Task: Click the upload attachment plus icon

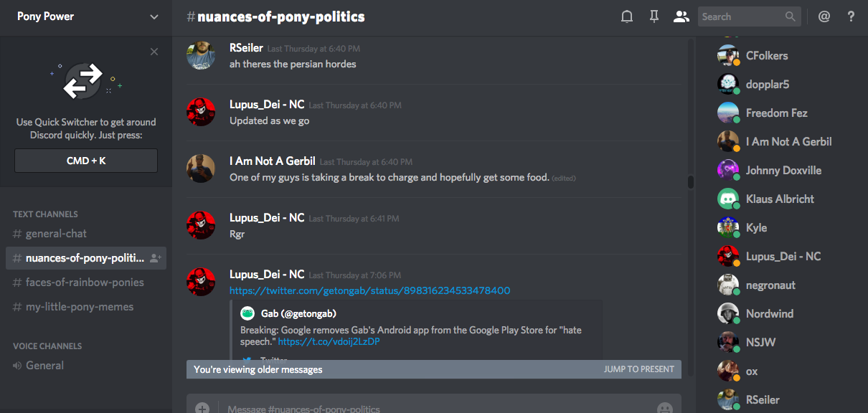Action: tap(202, 408)
